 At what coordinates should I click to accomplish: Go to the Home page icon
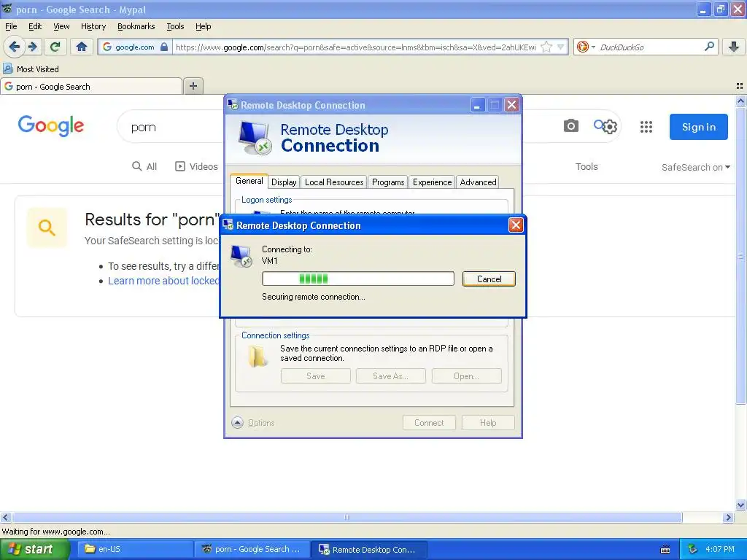(x=82, y=47)
